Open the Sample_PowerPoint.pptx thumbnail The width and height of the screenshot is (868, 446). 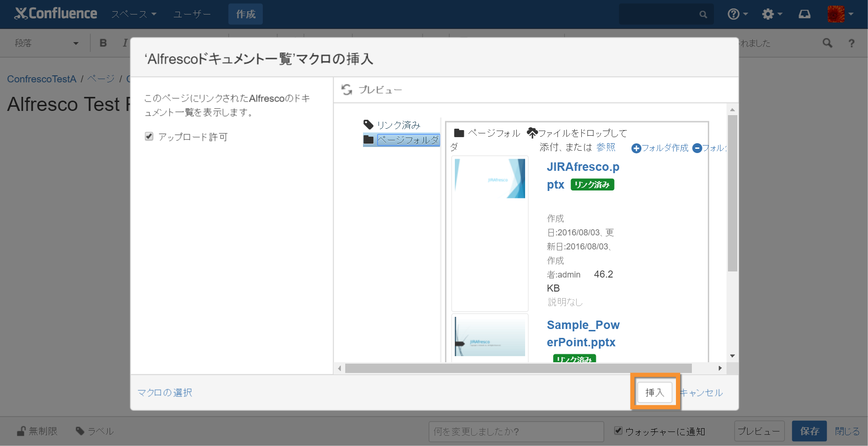[490, 336]
